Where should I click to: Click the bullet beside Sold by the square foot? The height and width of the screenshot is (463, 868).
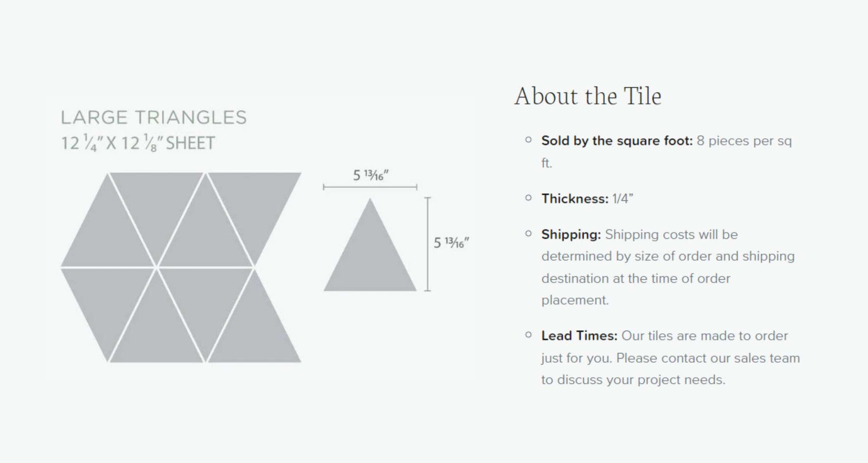click(529, 140)
